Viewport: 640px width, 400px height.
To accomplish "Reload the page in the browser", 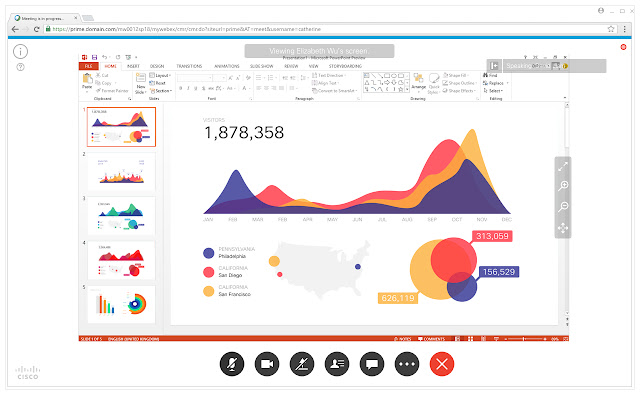I will 36,29.
